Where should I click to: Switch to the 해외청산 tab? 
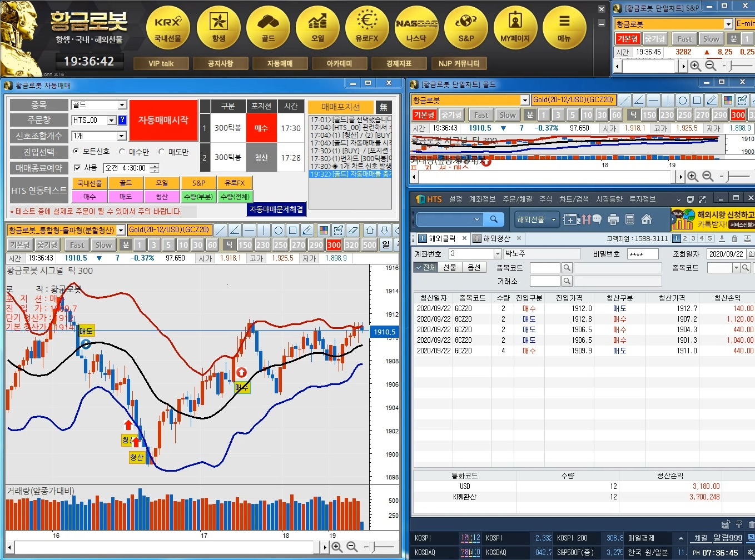coord(496,238)
